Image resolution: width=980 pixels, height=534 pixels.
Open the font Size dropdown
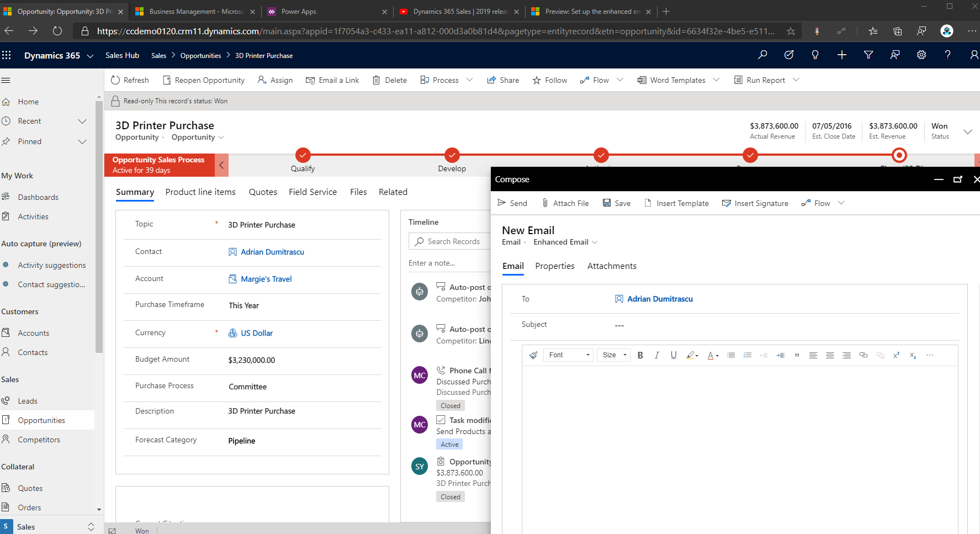coord(614,355)
